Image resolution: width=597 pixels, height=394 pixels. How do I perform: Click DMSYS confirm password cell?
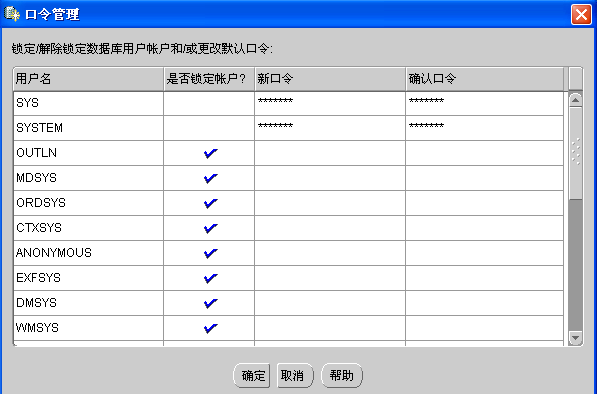pos(484,303)
